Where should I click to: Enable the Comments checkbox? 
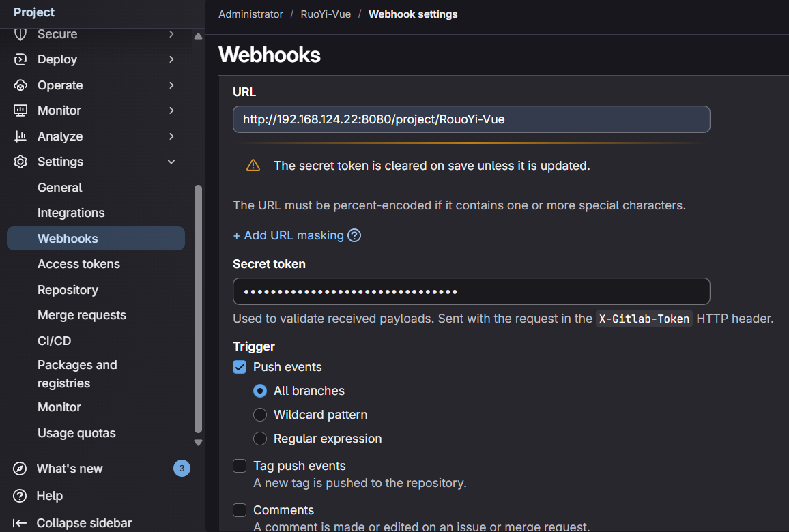pos(240,510)
